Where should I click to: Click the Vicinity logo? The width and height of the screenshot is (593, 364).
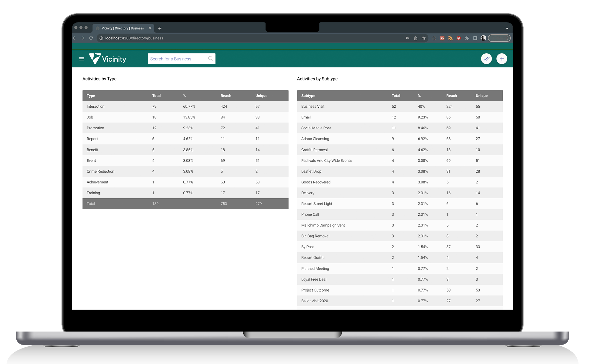tap(107, 59)
